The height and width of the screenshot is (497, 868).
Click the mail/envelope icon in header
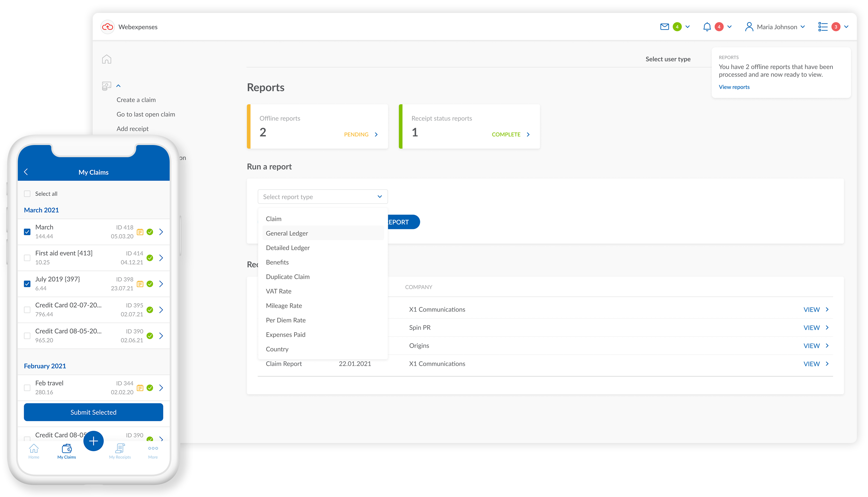[665, 26]
